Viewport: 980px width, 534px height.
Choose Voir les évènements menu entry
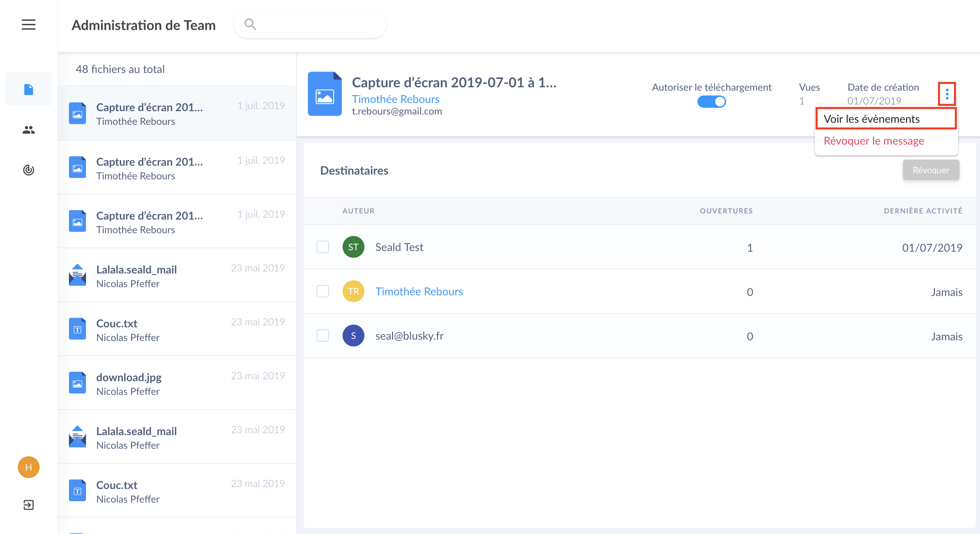click(886, 119)
